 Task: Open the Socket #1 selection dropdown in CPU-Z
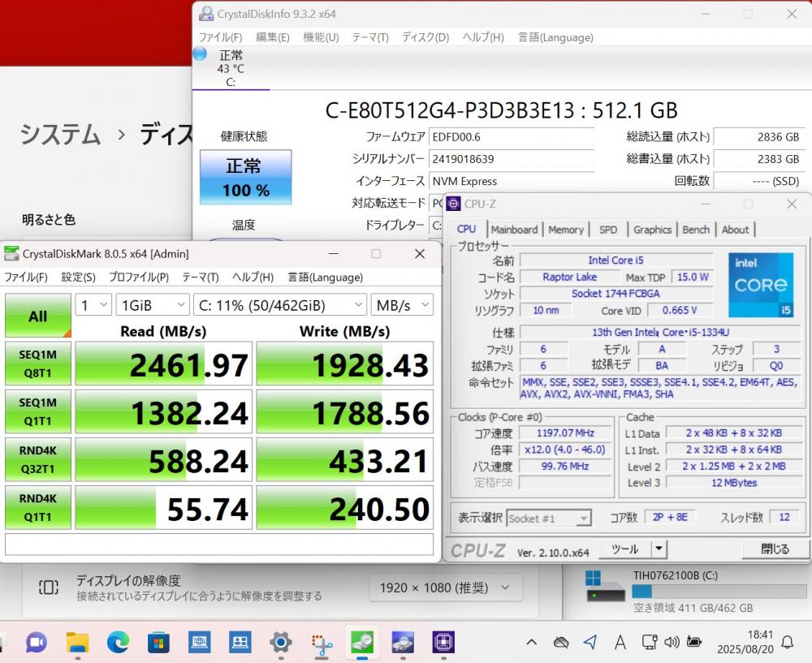coord(549,518)
